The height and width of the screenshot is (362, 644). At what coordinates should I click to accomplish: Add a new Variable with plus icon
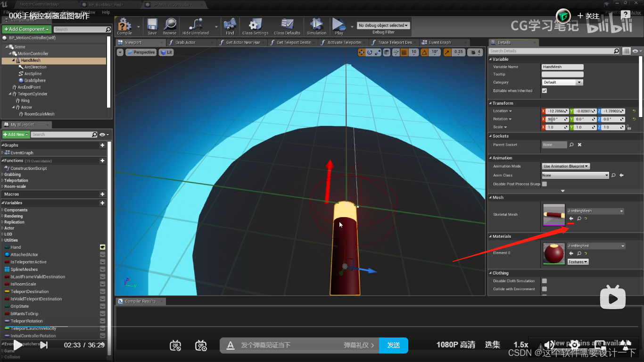(102, 203)
